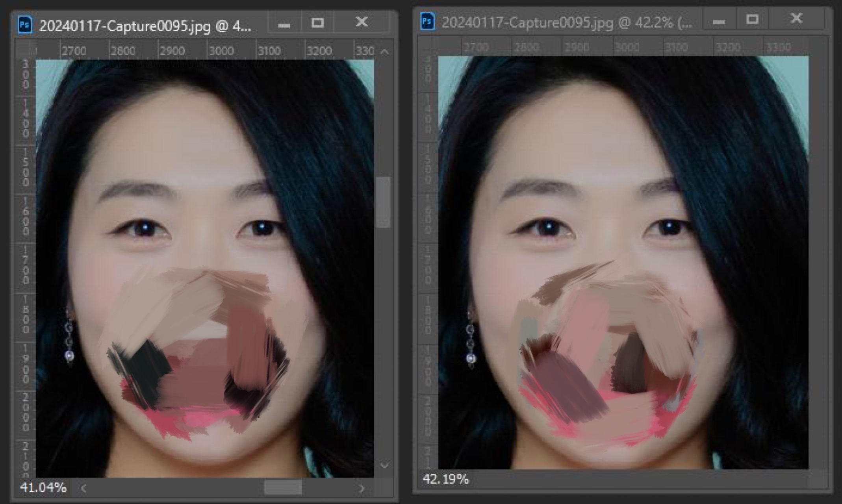Viewport: 842px width, 504px height.
Task: Click the left window's vertical scrollbar thumb
Action: tap(383, 202)
